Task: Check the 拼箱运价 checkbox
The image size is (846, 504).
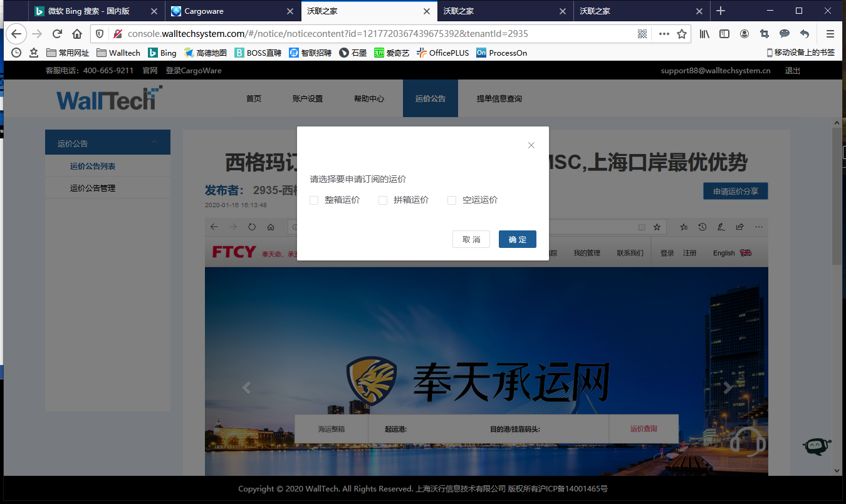Action: click(383, 200)
